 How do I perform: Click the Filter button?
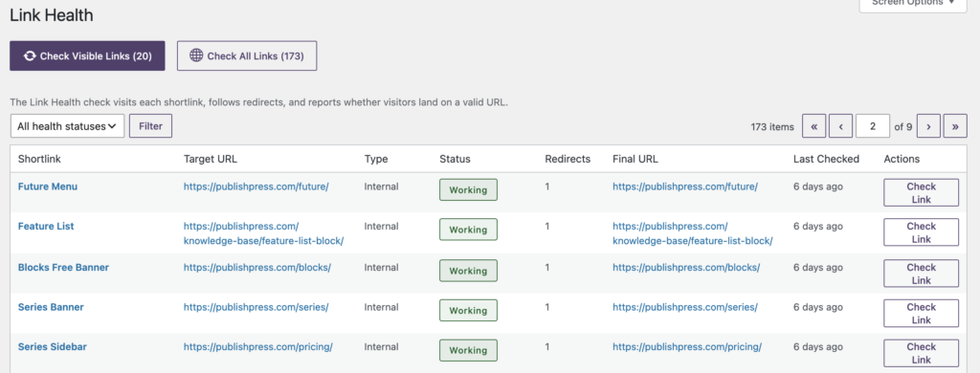pyautogui.click(x=150, y=125)
